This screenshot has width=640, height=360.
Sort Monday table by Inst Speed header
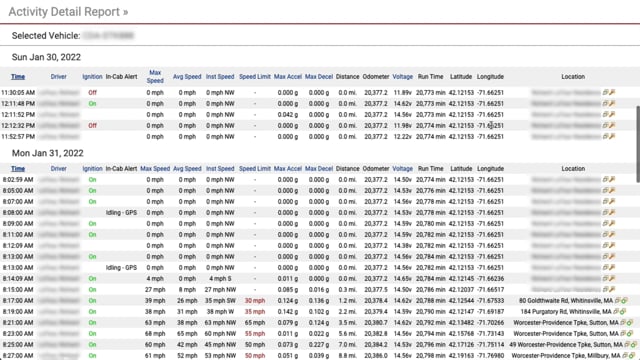coord(220,169)
